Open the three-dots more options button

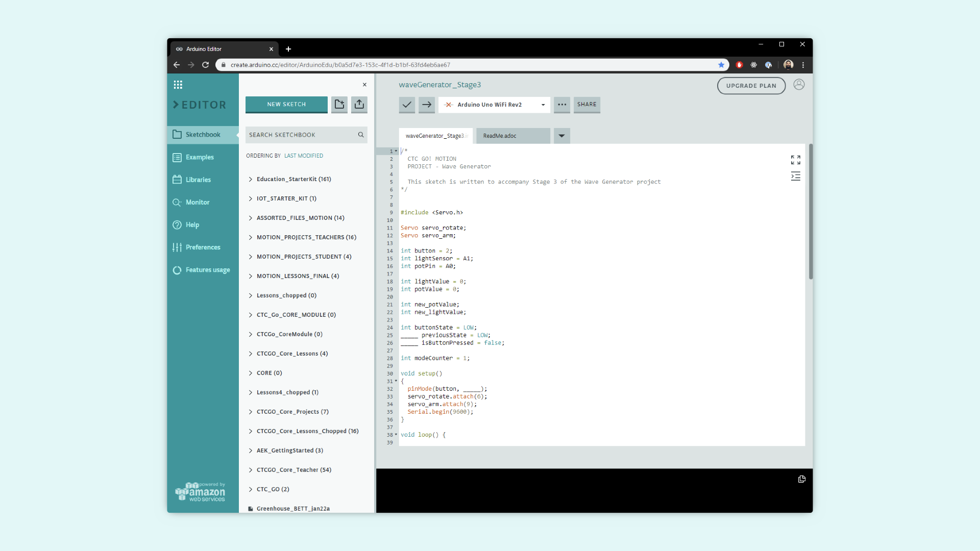point(562,105)
